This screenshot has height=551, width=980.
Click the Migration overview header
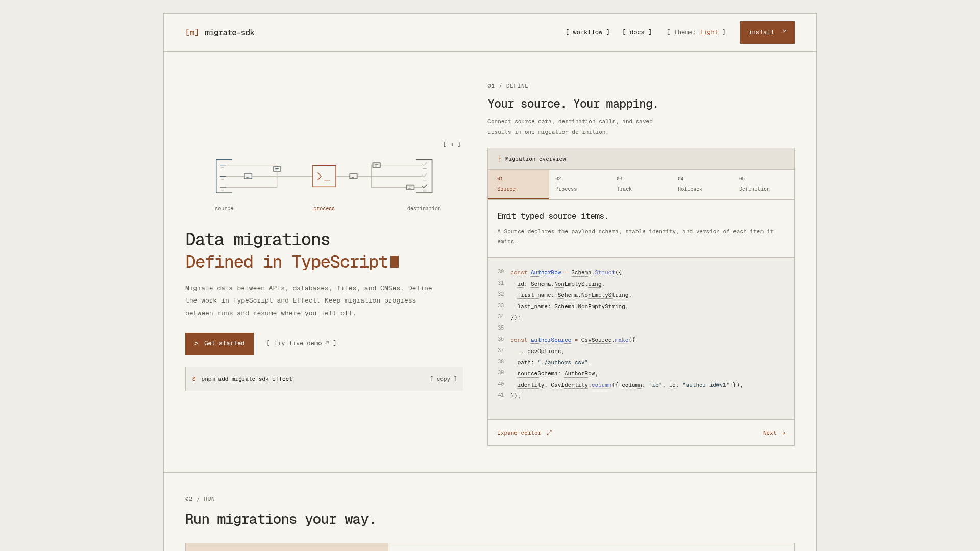pyautogui.click(x=641, y=159)
